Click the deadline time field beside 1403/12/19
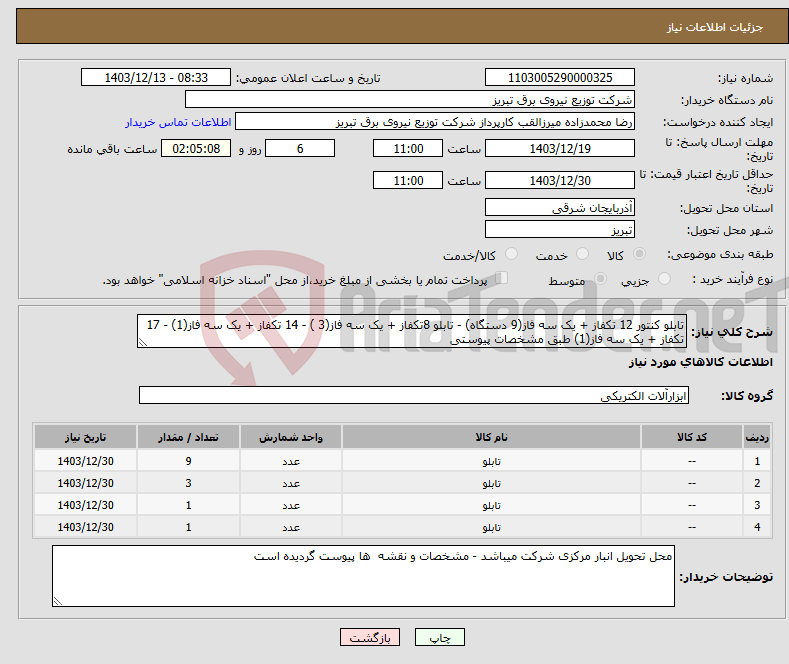 pos(408,148)
